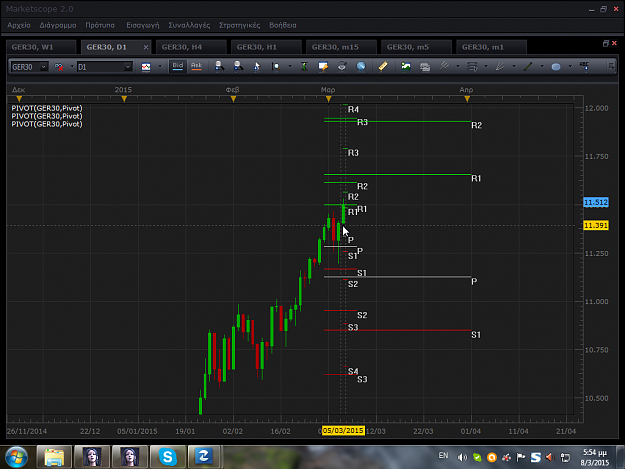Close the GER30, D1 tab
The image size is (625, 469).
point(146,47)
